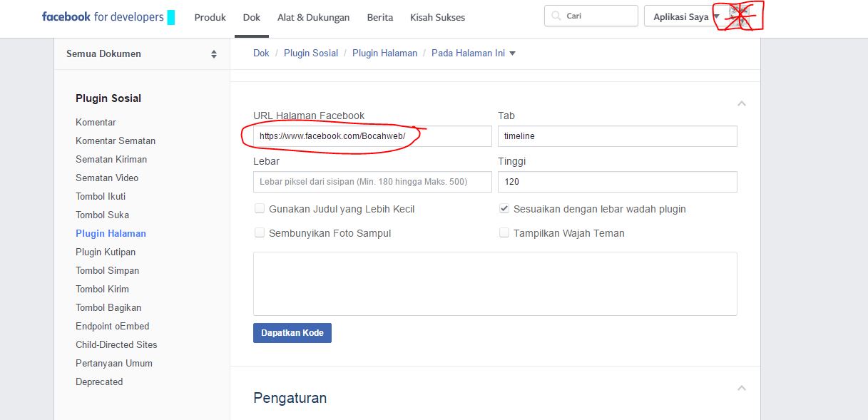Enable Gunakan Judul yang Lebih Kecil
868x420 pixels.
(260, 209)
